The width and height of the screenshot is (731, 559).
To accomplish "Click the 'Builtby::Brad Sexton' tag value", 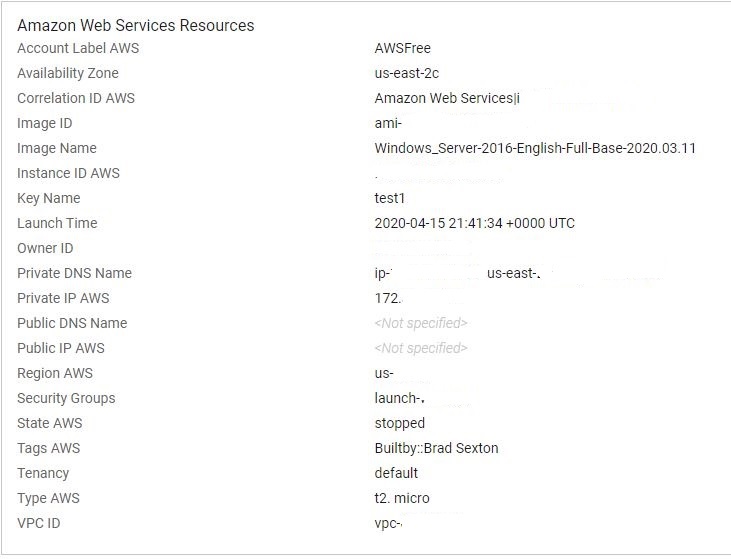I will coord(436,448).
